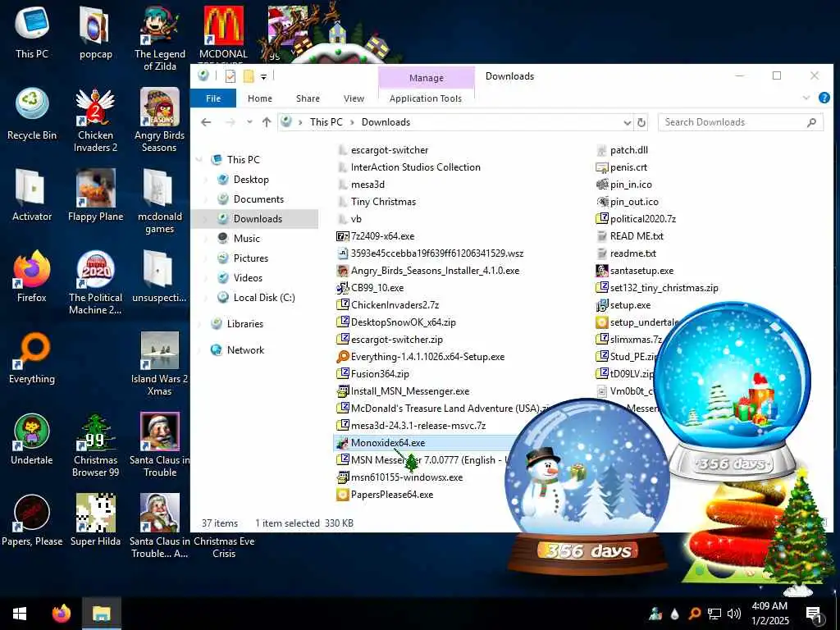Expand the Libraries tree node

tap(200, 323)
